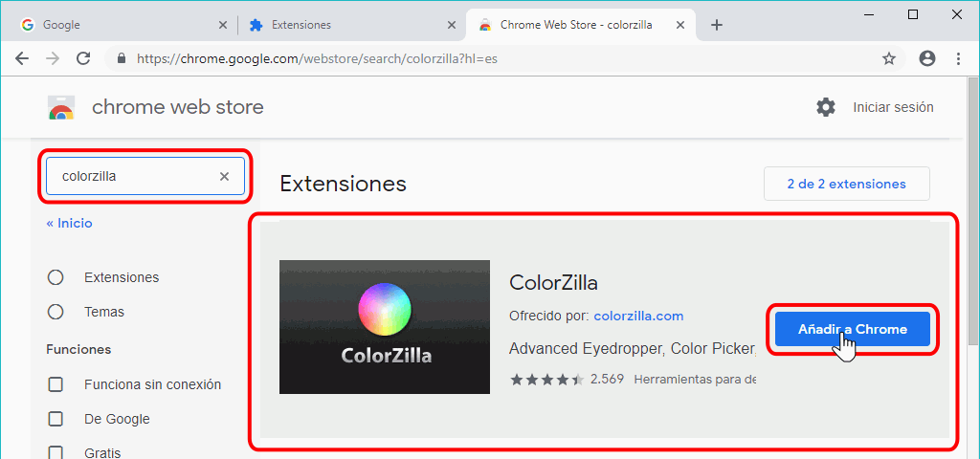Click the Advanced Eyedropper, Color Picker description
This screenshot has width=980, height=459.
pos(633,348)
